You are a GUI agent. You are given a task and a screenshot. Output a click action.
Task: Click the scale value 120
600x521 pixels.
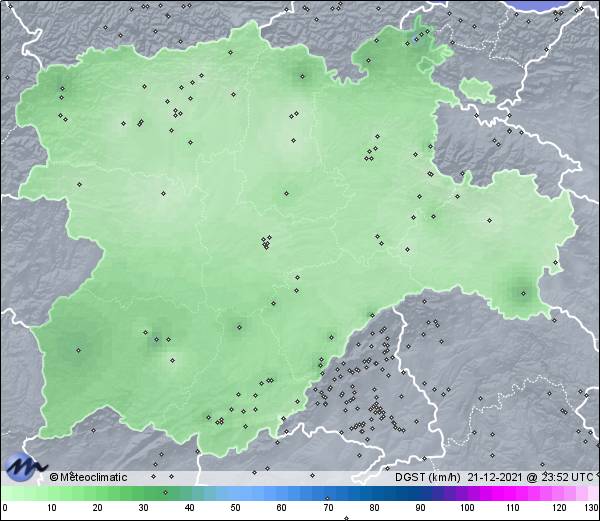pyautogui.click(x=559, y=508)
